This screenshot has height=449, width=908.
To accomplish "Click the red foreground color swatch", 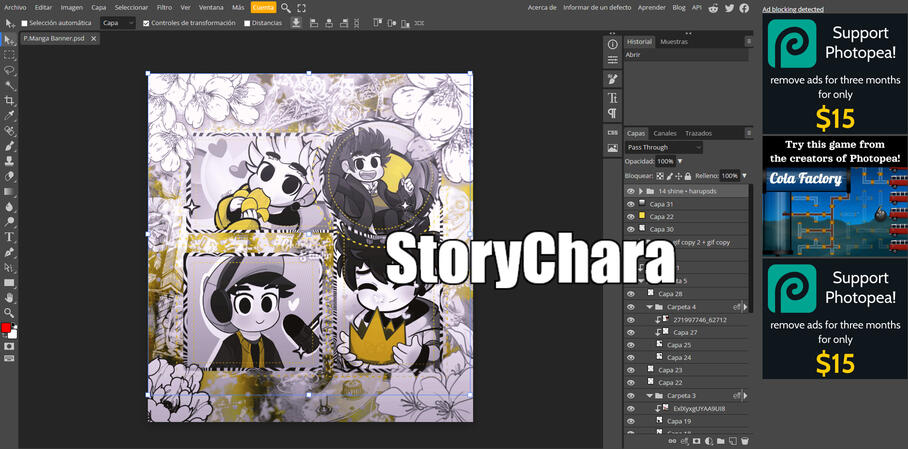I will pyautogui.click(x=6, y=328).
